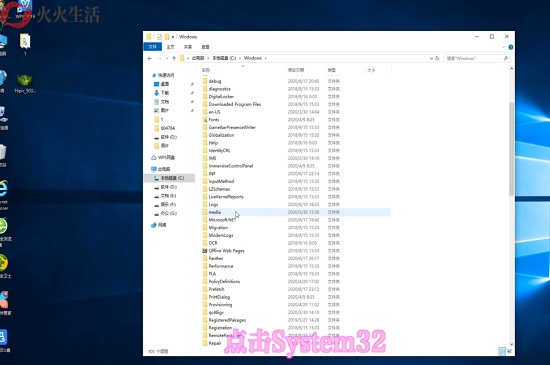The image size is (550, 365).
Task: Select the Provisioning folder name
Action: click(x=220, y=305)
